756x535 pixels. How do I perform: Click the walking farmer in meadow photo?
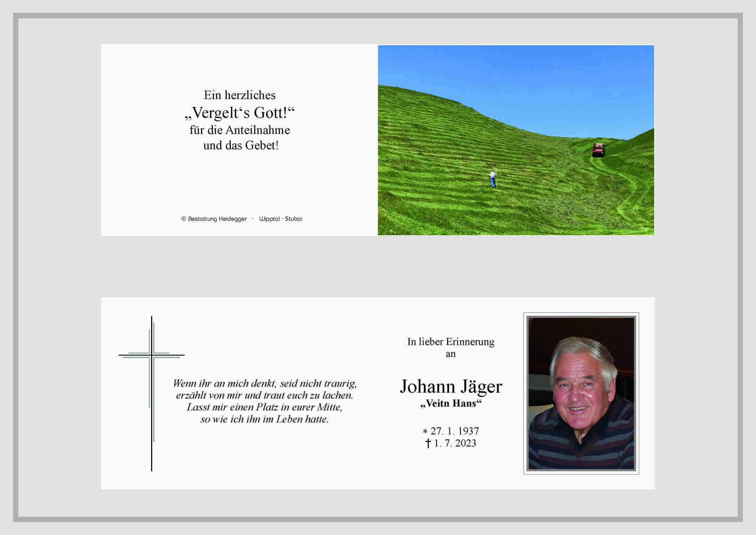[493, 178]
